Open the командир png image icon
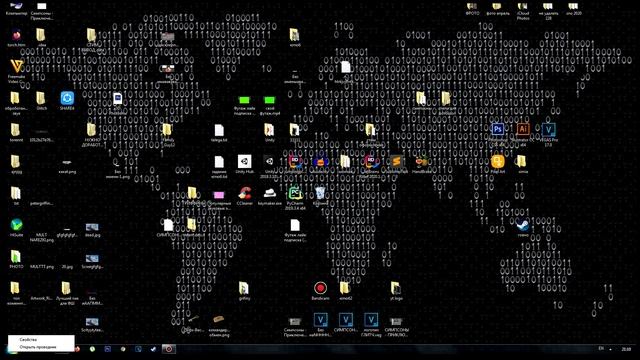 (219, 325)
